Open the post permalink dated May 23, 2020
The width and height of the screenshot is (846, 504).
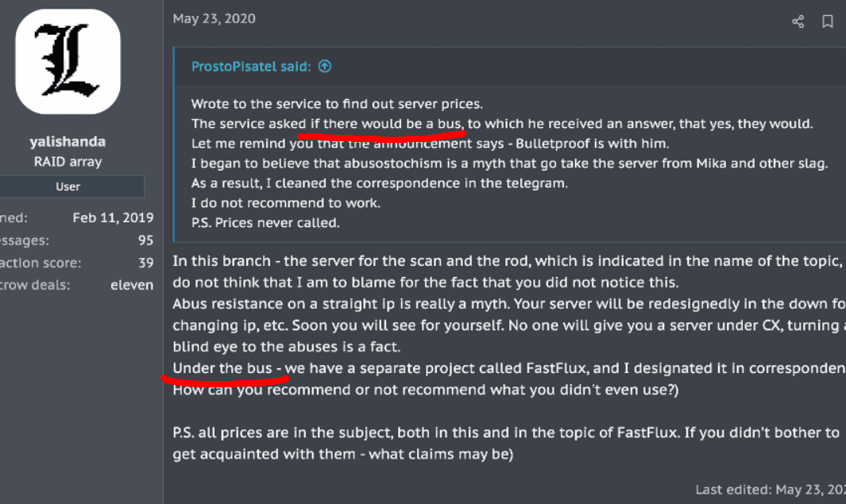click(x=214, y=17)
